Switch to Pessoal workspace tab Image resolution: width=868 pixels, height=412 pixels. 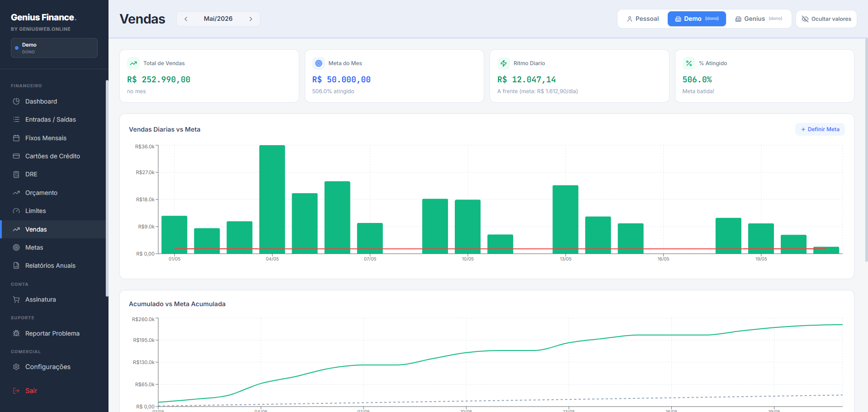coord(643,19)
